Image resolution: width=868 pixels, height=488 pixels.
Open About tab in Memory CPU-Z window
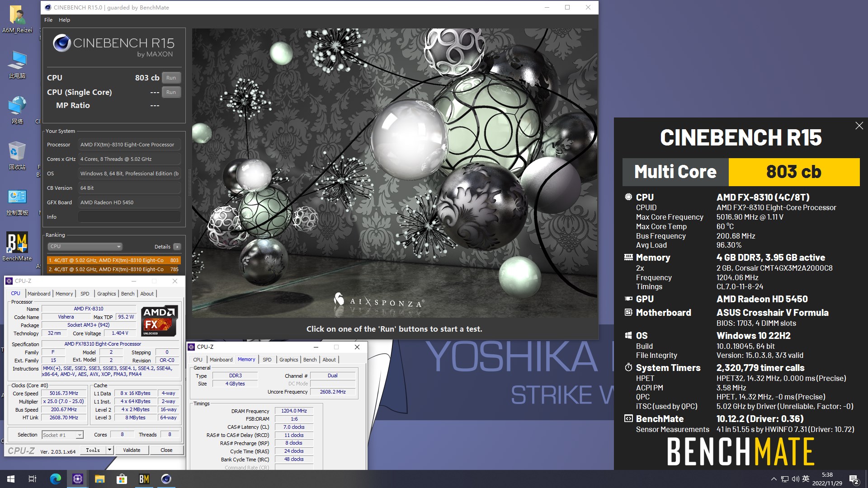click(329, 360)
